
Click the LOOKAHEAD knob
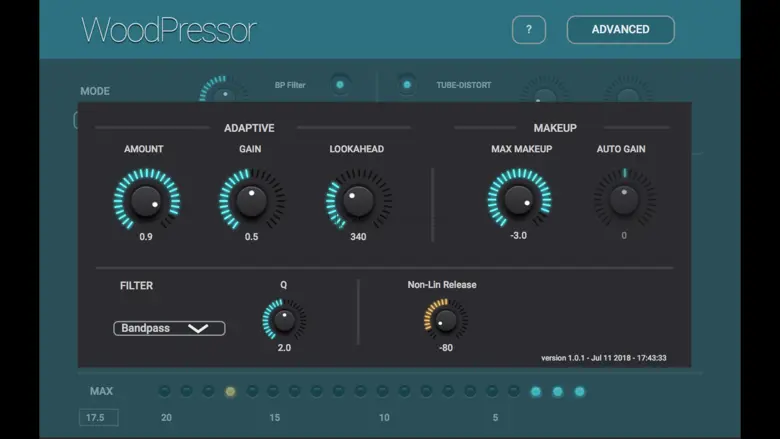click(358, 200)
